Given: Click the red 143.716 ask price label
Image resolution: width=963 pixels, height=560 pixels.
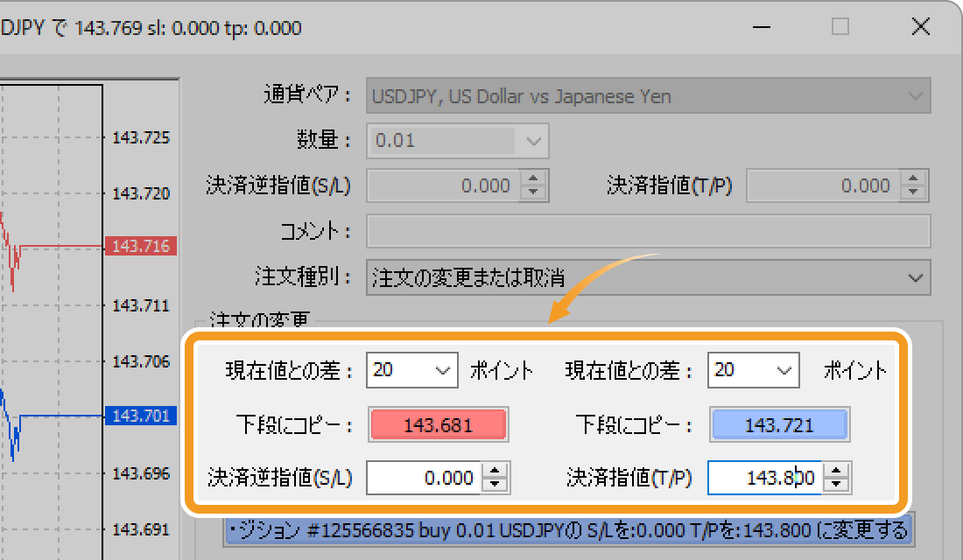Looking at the screenshot, I should point(141,246).
